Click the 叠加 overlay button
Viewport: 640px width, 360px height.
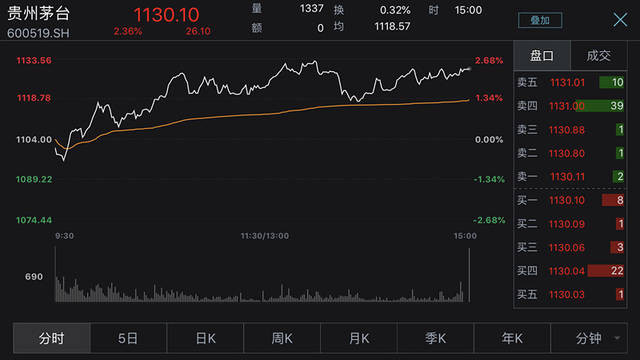tap(540, 20)
